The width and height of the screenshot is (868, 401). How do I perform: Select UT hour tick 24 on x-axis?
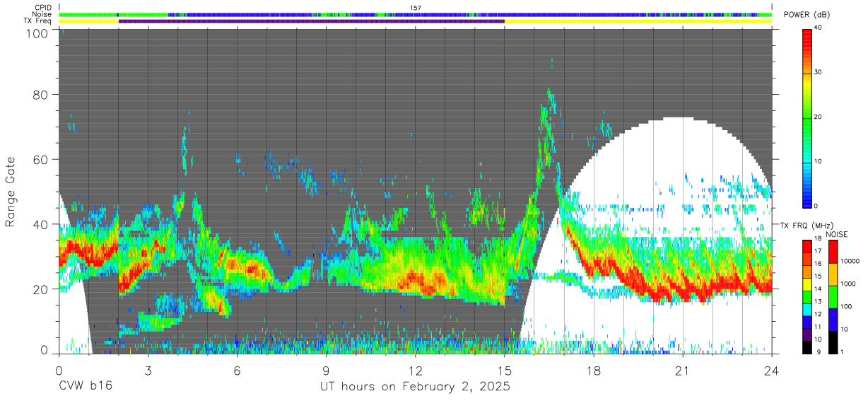[772, 370]
